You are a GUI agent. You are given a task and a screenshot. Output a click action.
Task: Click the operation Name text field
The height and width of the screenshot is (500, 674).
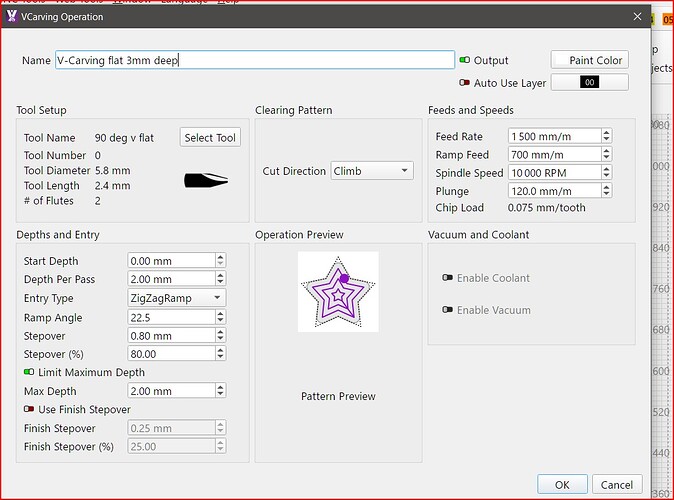[x=255, y=60]
